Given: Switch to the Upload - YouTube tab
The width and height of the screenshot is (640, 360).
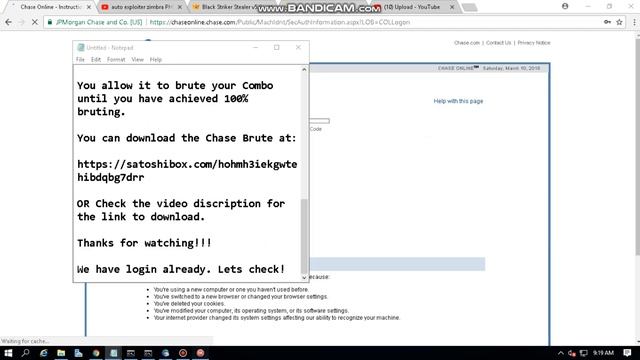Looking at the screenshot, I should click(412, 7).
